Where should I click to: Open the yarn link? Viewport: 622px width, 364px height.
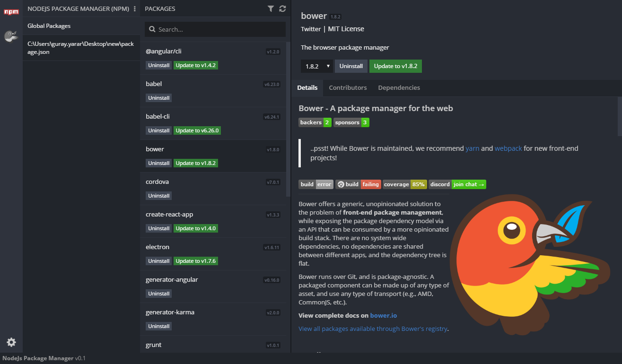[473, 148]
